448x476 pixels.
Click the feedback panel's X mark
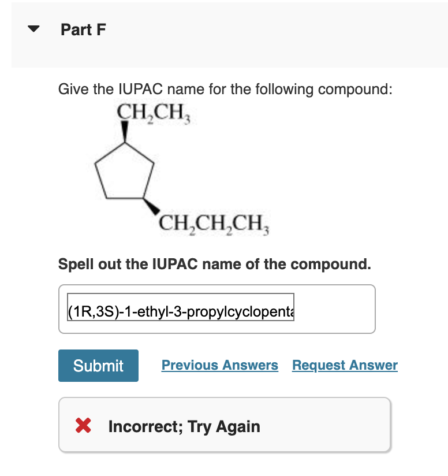[83, 425]
